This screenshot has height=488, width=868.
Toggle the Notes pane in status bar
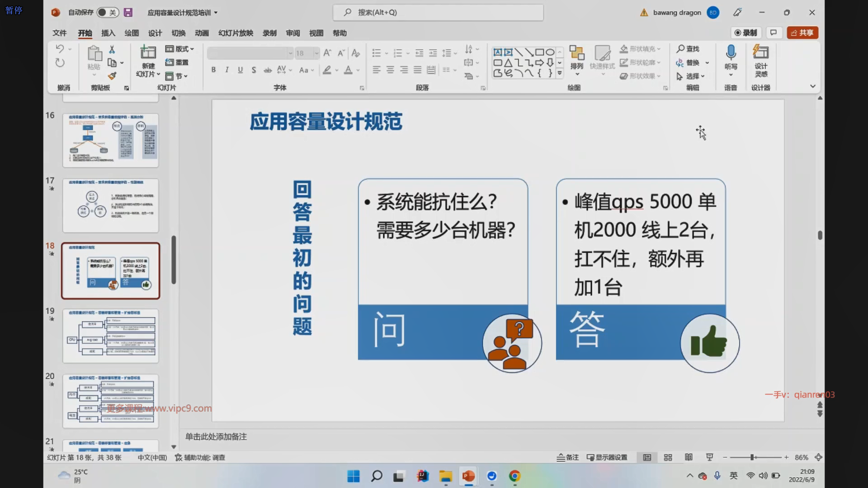click(x=568, y=457)
